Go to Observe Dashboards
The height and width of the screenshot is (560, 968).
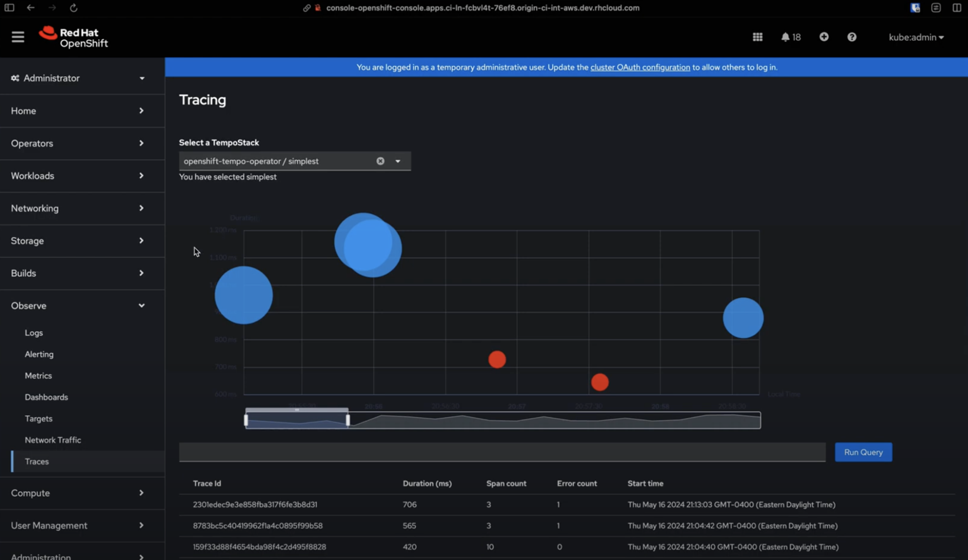(46, 397)
